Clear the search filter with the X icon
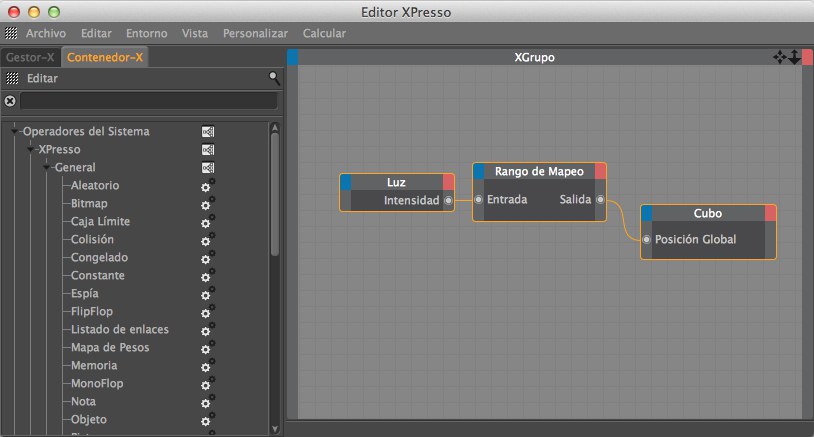The image size is (814, 437). click(10, 101)
